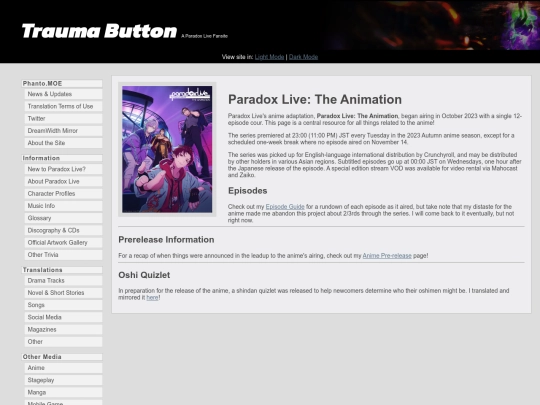Open the Episode Guide link
540x405 pixels.
(285, 207)
